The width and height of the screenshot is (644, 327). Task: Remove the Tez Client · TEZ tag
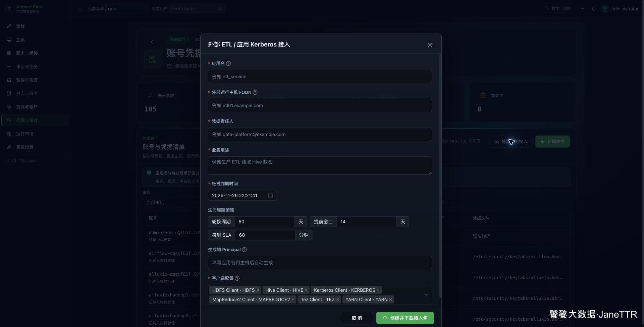click(x=338, y=299)
